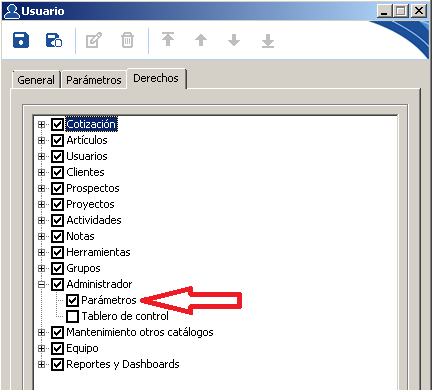Expand Mantenimiento otros catálogos node

coord(41,332)
